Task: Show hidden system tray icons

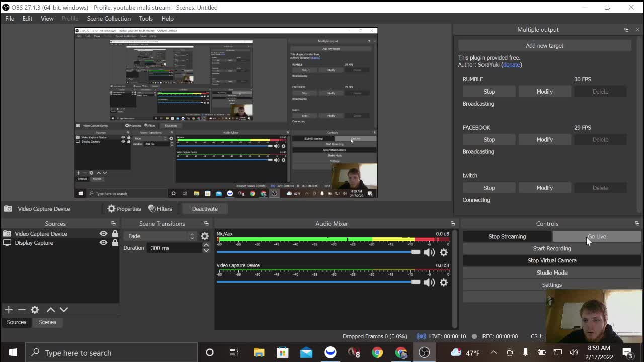Action: 494,353
